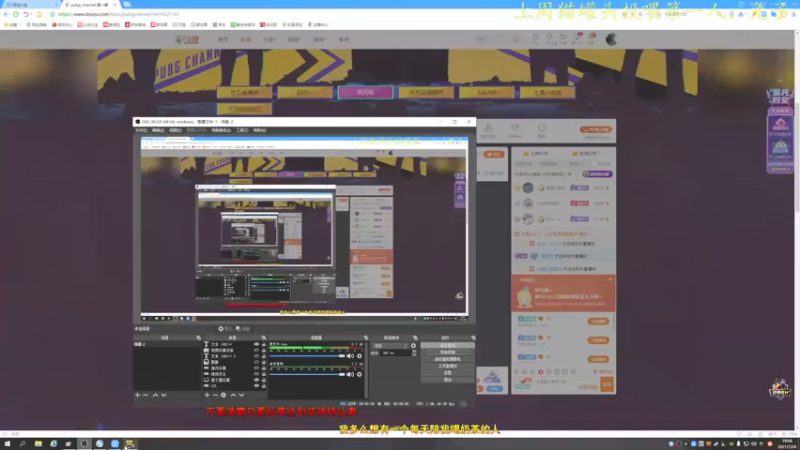This screenshot has height=450, width=800.
Task: Adjust first mixer channel volume slider
Action: tap(308, 356)
